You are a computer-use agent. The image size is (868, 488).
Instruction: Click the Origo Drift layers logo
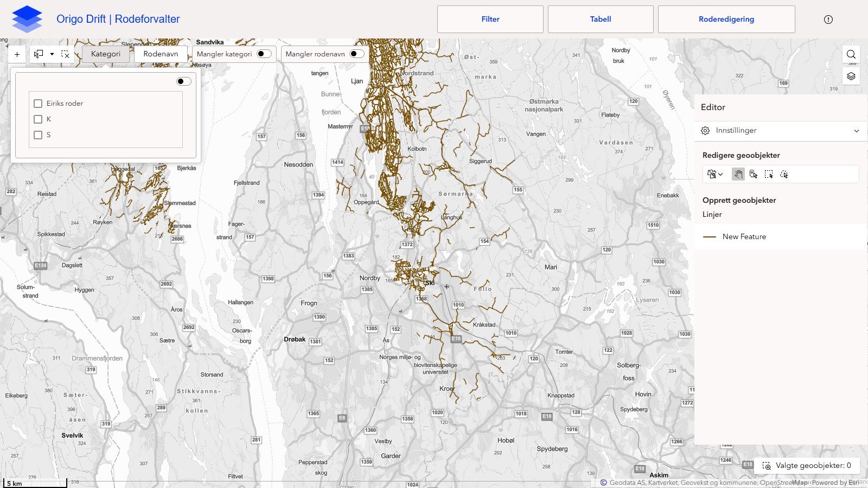click(27, 19)
